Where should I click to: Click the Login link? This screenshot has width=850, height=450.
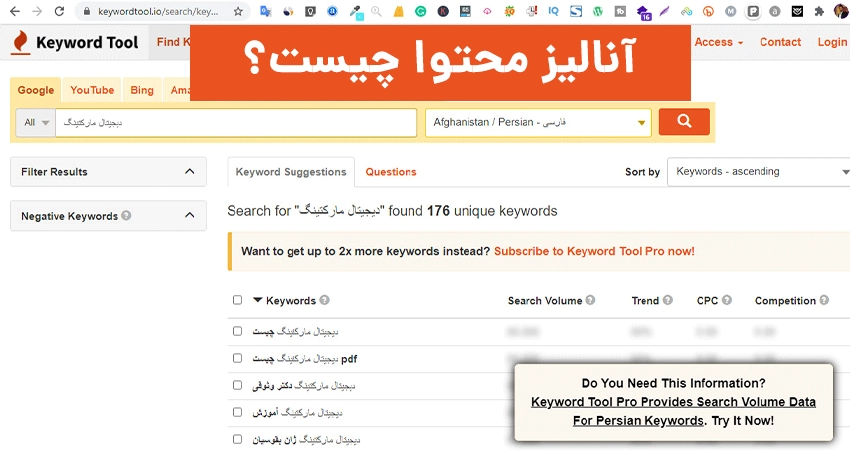coord(832,42)
